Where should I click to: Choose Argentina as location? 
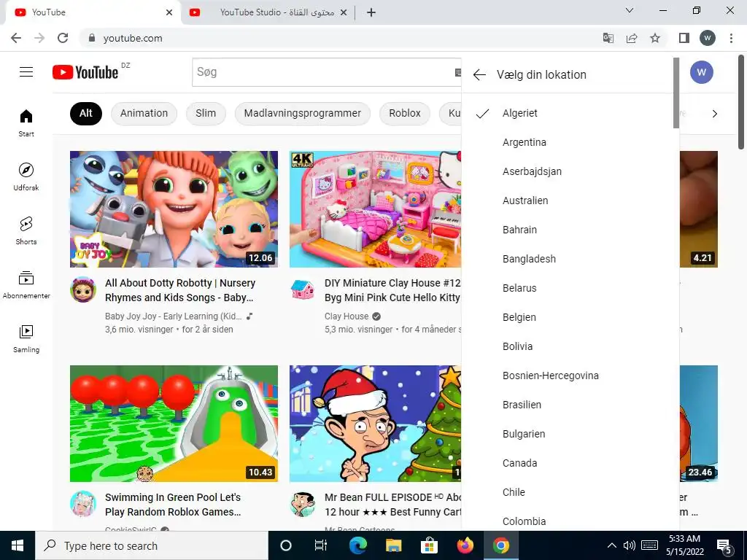[x=570, y=142]
